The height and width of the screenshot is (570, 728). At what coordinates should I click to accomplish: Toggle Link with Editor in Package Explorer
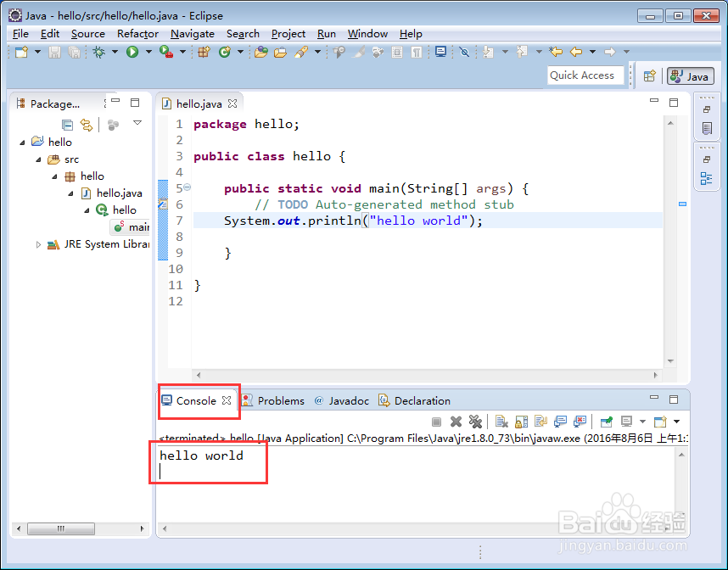tap(87, 125)
